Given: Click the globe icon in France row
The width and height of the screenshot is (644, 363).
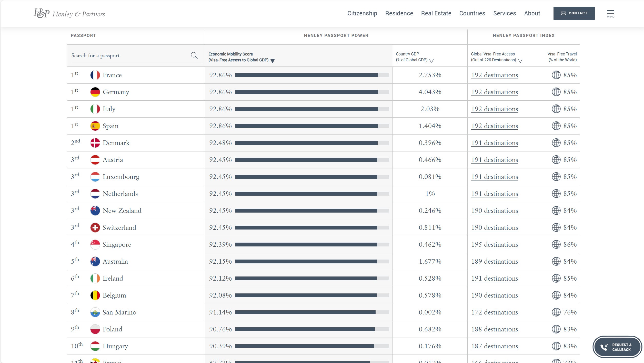Looking at the screenshot, I should point(556,75).
